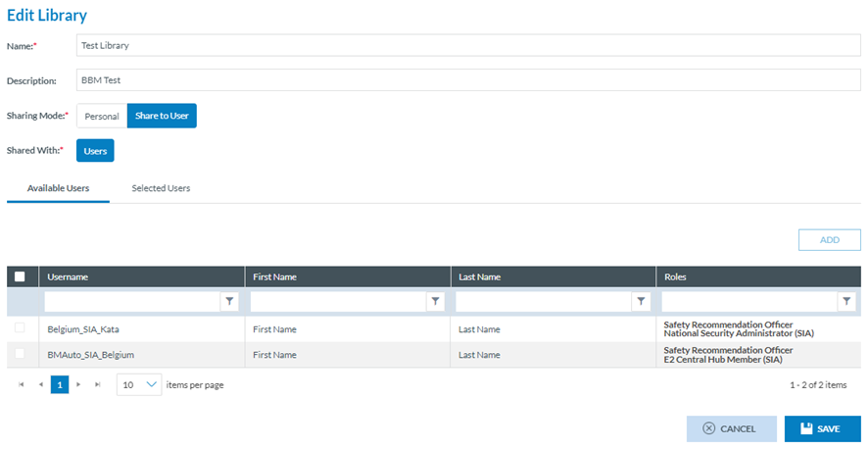Expand the items per page dropdown

pos(152,385)
